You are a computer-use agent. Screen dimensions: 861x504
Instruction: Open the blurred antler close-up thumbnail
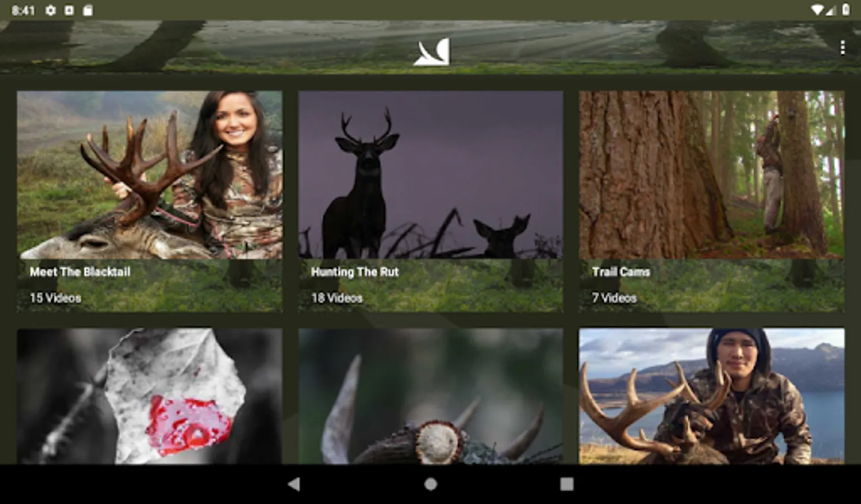tap(430, 396)
